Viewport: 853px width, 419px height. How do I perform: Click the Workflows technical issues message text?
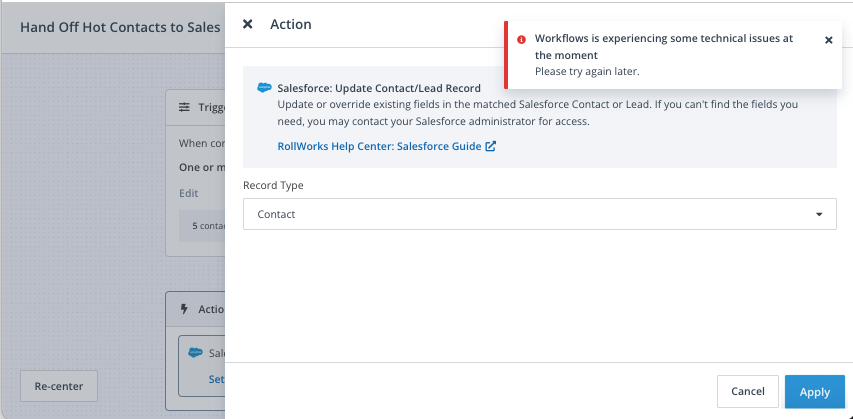click(664, 47)
